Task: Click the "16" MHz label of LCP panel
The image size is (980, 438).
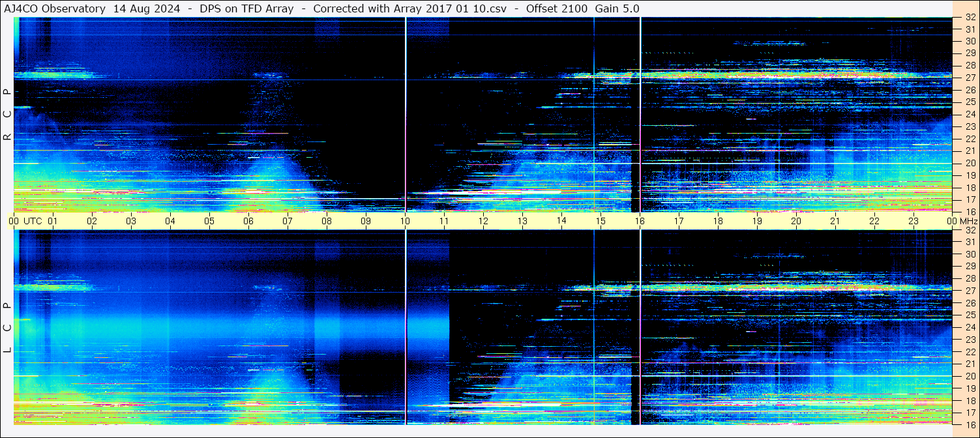Action: coord(970,424)
